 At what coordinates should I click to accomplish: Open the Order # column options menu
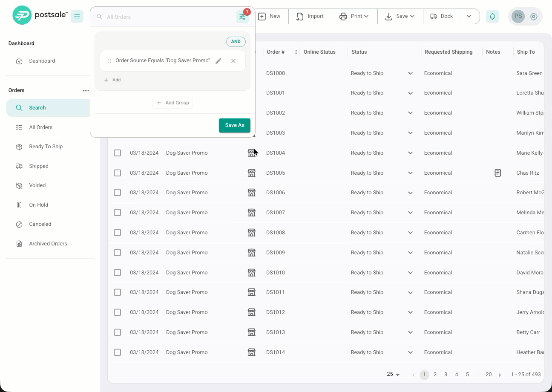click(296, 52)
